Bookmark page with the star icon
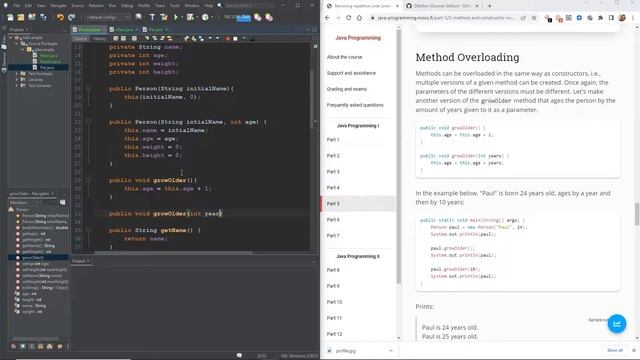 533,18
